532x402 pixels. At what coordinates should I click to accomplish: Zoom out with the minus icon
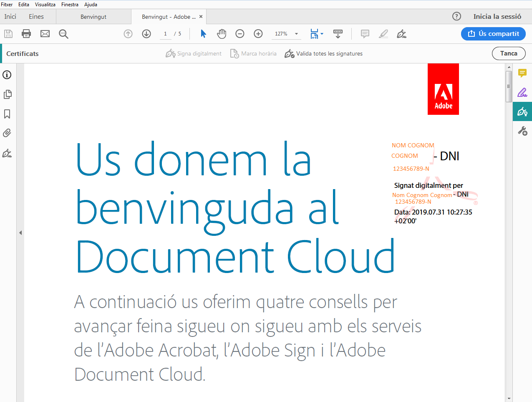pyautogui.click(x=240, y=34)
